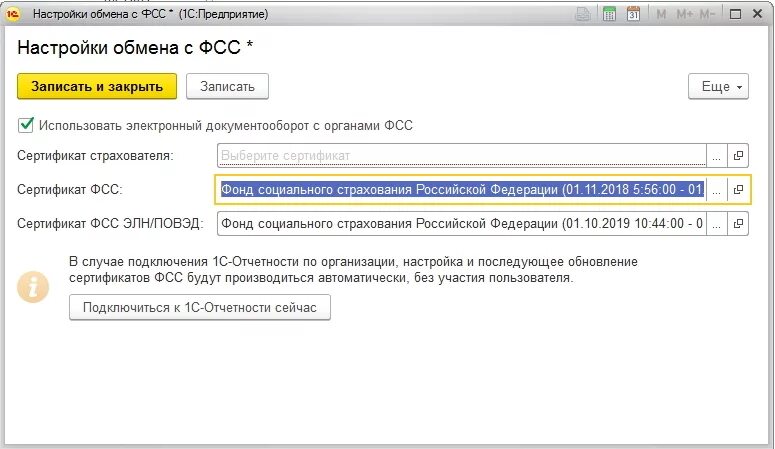
Task: Open Сертификат страхователя item with open icon
Action: 738,155
